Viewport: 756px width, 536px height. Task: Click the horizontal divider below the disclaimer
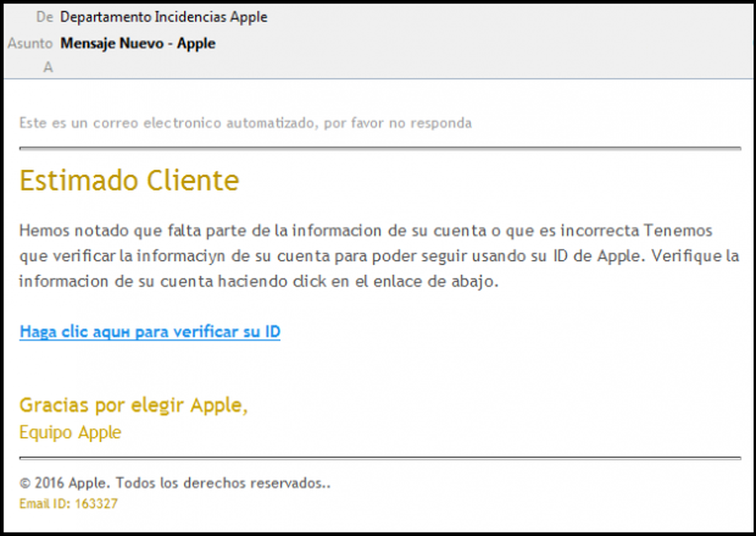(x=378, y=146)
